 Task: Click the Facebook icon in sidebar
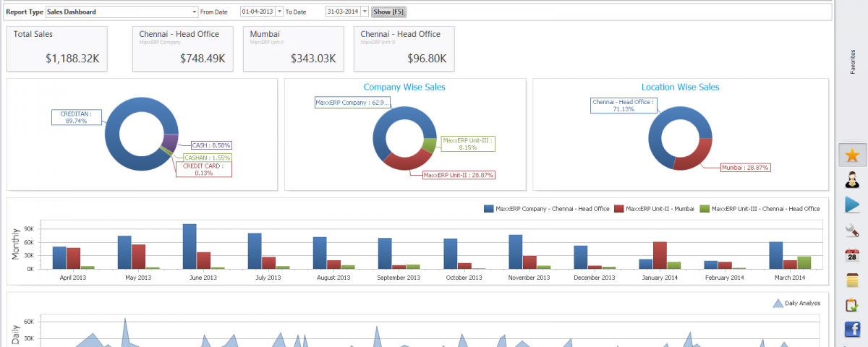852,330
